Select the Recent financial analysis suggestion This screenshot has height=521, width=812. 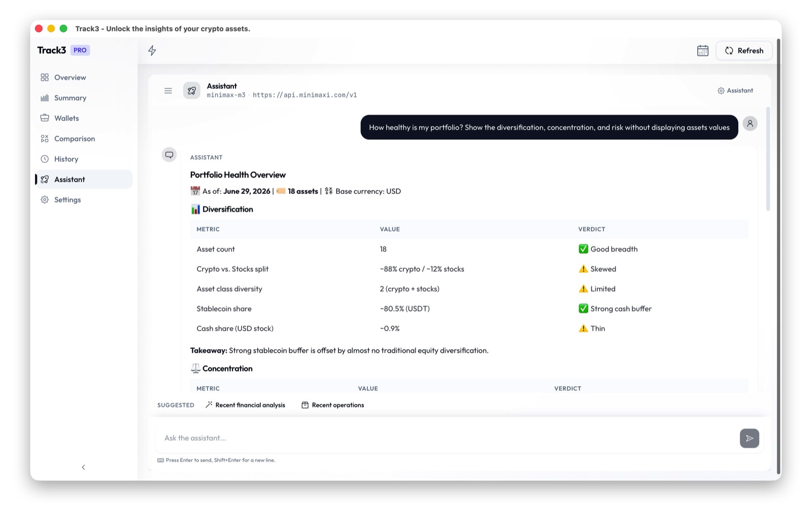click(245, 405)
